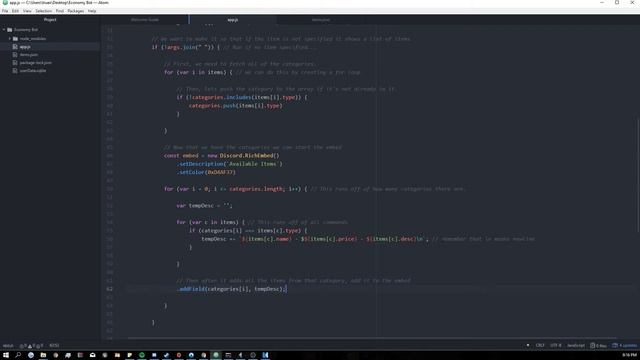This screenshot has height=360, width=640.
Task: Click the setDescription code line
Action: (229, 164)
